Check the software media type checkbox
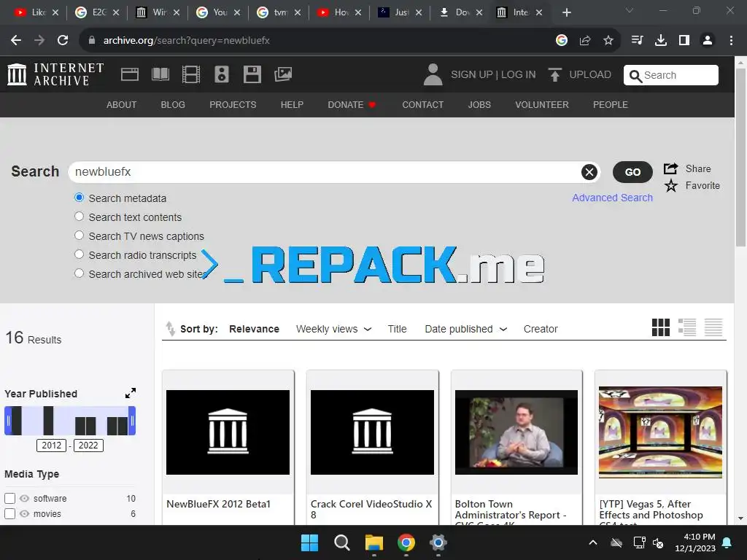Image resolution: width=747 pixels, height=560 pixels. click(x=9, y=499)
